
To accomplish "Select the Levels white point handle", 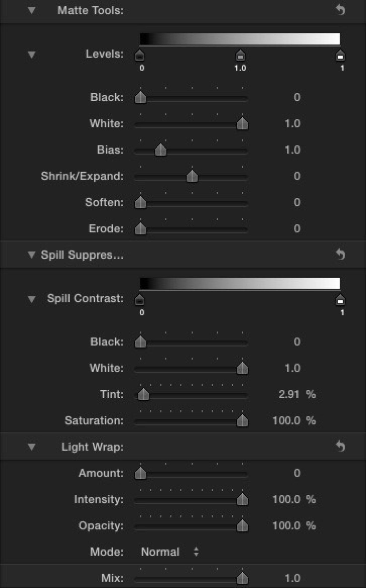I will [340, 56].
